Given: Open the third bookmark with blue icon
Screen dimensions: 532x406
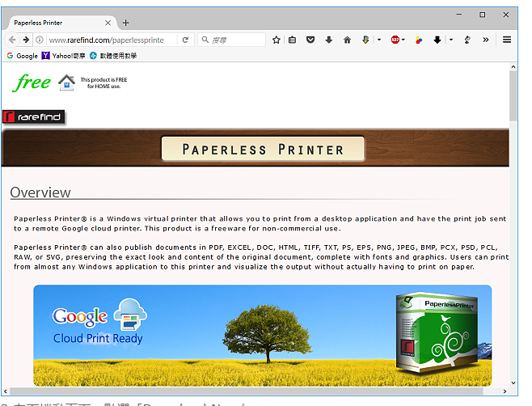Looking at the screenshot, I should tap(113, 56).
